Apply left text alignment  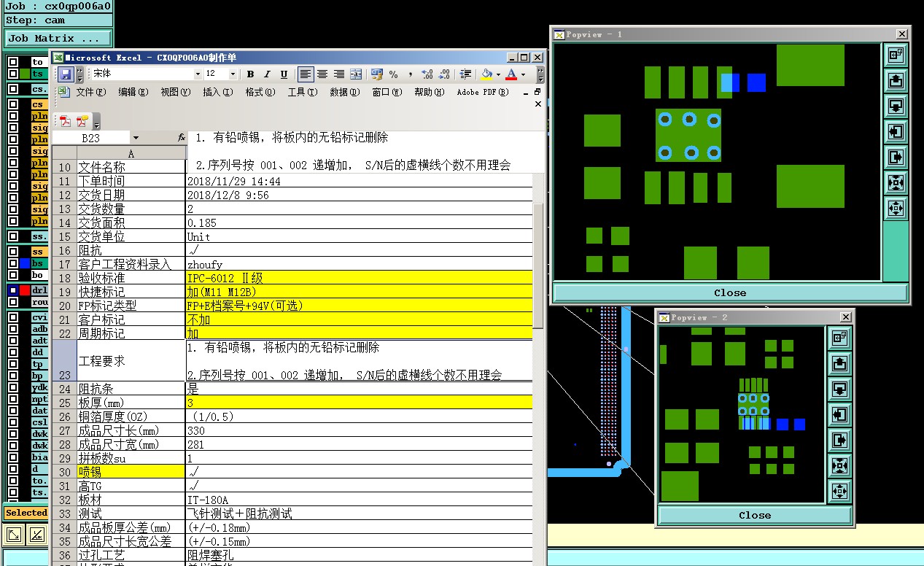(306, 74)
